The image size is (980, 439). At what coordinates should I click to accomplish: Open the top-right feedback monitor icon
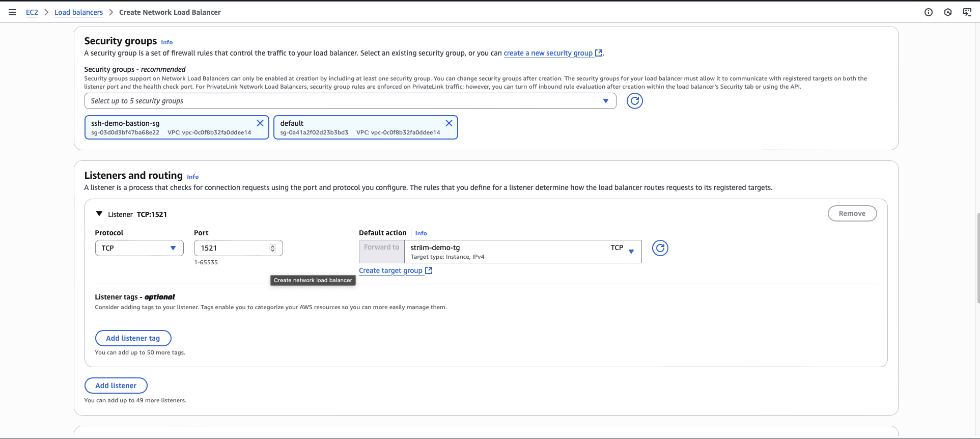[x=967, y=12]
